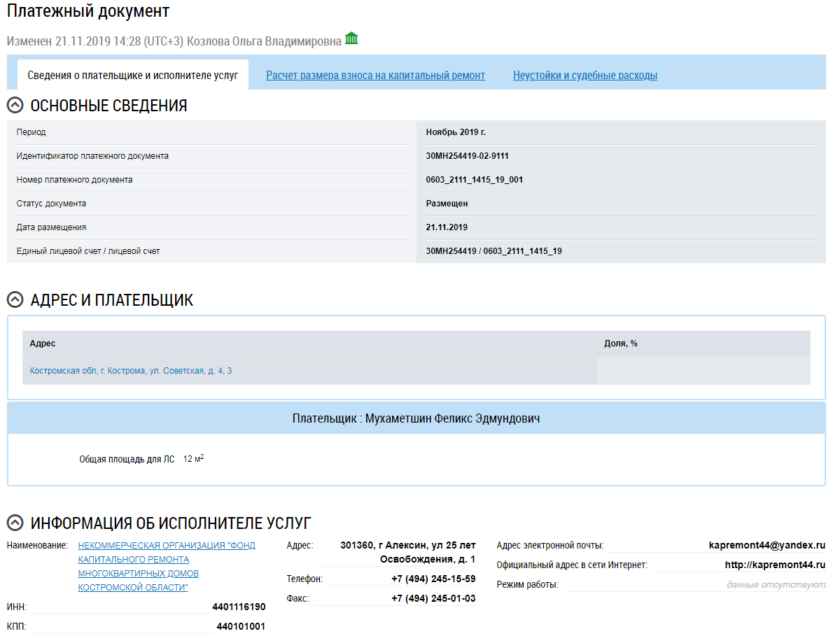
Task: Click the Доля, % column header
Action: tap(620, 344)
